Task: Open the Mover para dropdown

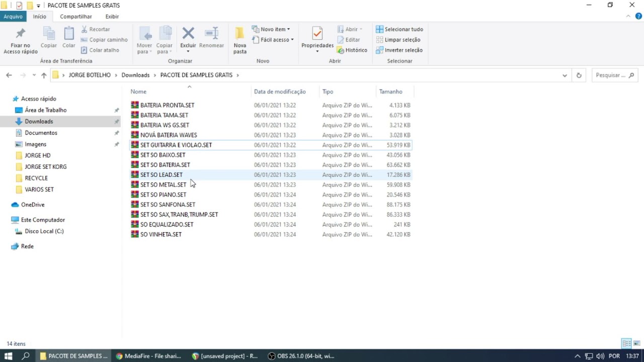Action: tap(144, 41)
